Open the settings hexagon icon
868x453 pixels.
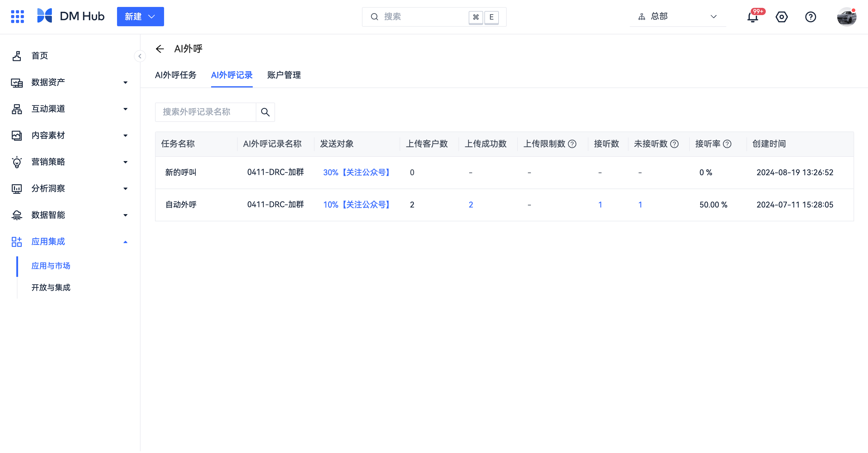(x=781, y=17)
